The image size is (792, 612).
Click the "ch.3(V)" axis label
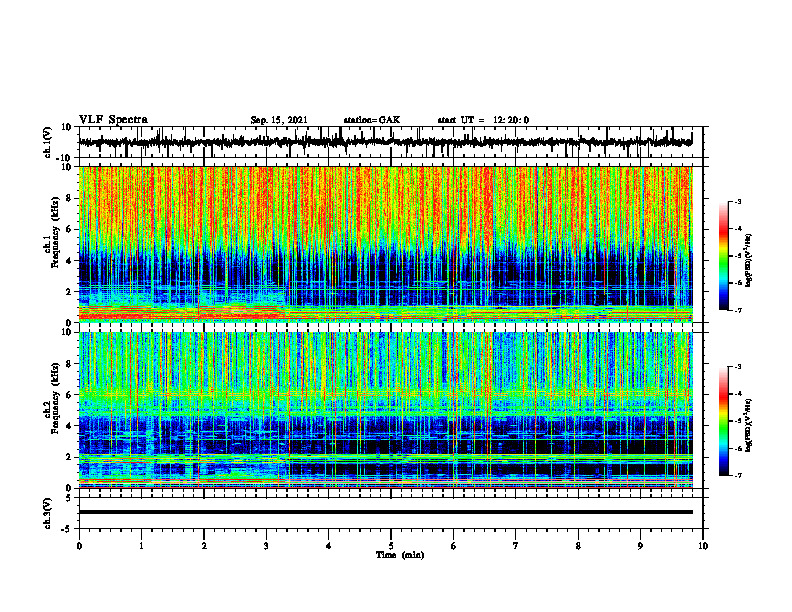point(48,513)
